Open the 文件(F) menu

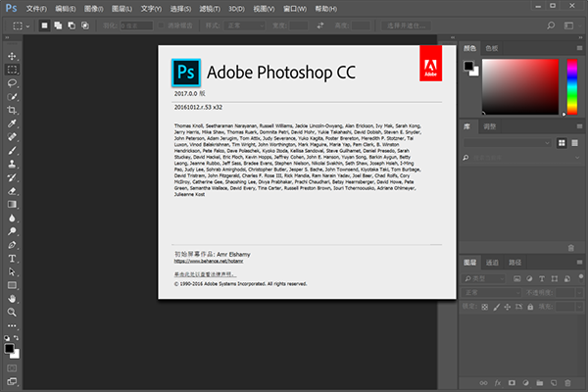point(36,7)
